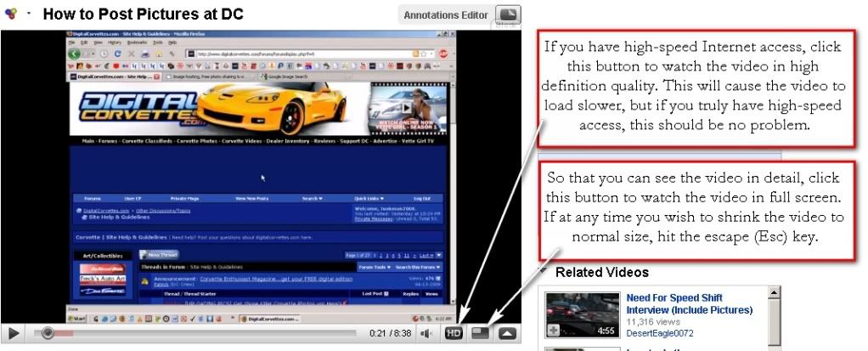Click the video title 'How to Post Pictures at DC'
Screen dimensions: 868x351
click(x=143, y=14)
